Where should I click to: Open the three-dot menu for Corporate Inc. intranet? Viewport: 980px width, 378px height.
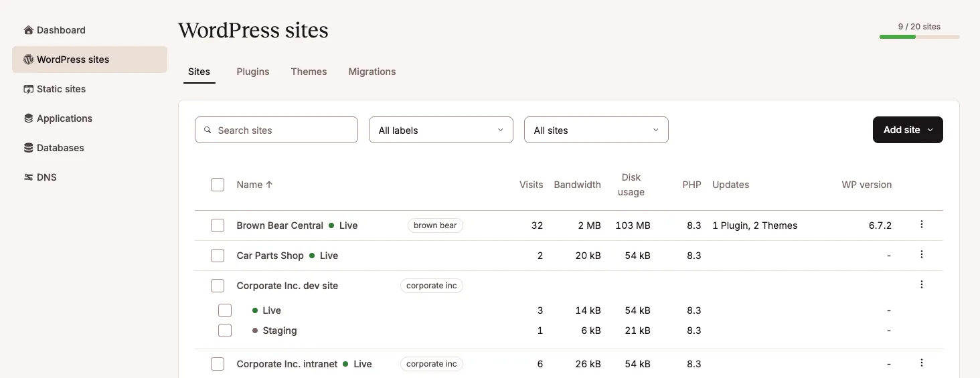pyautogui.click(x=922, y=363)
